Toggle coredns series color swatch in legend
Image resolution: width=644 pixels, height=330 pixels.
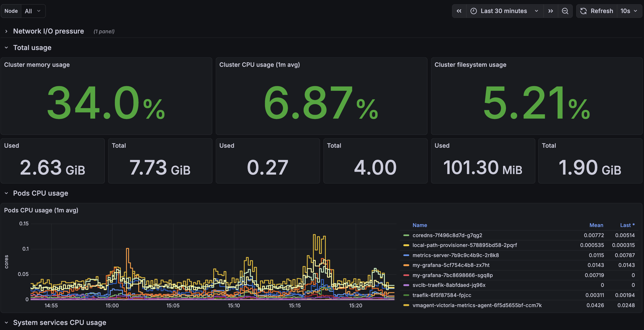[x=406, y=235]
